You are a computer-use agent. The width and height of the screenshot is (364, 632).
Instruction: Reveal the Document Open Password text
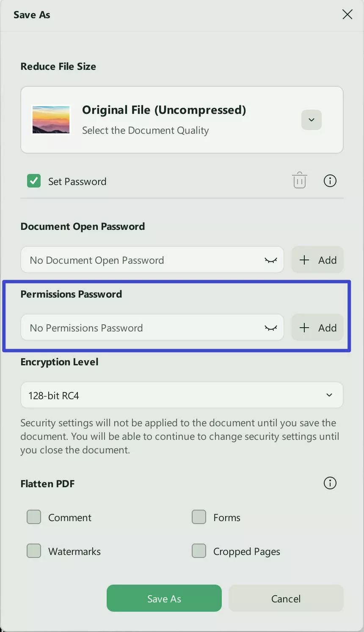click(270, 259)
